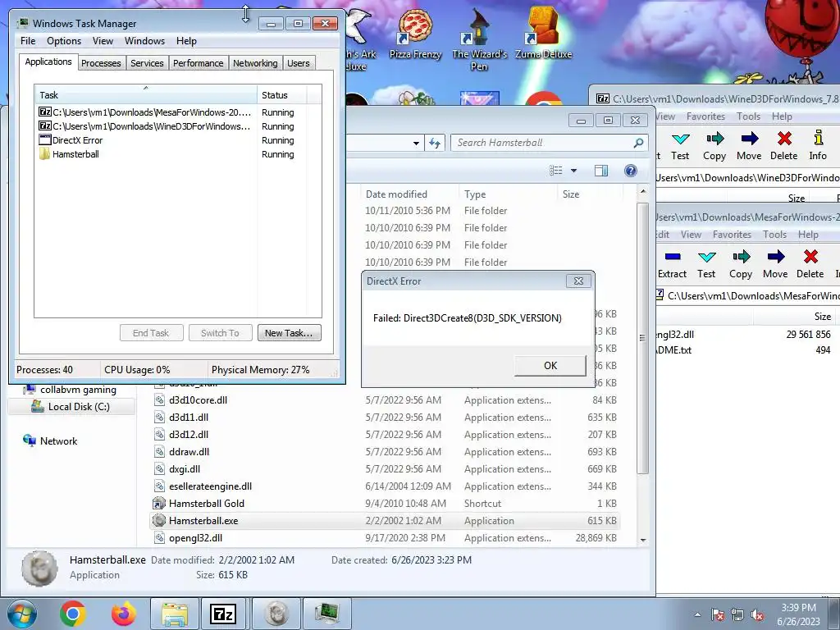Select the d3d11.dll file

385,418
